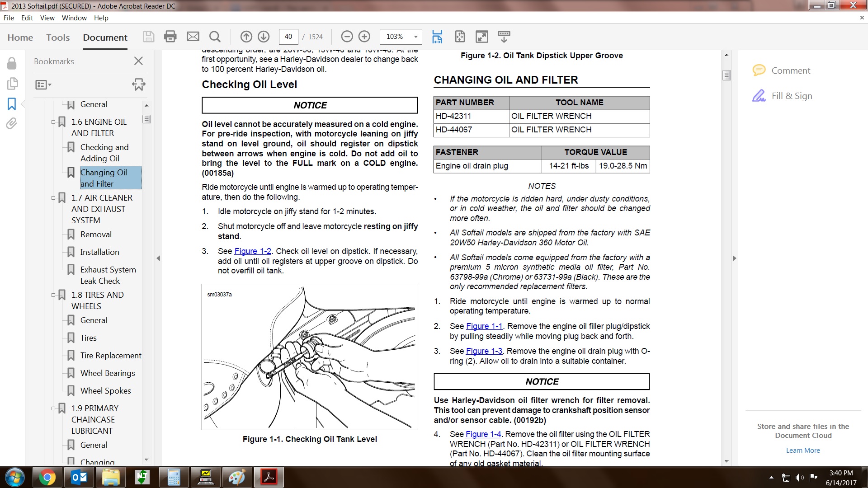Open the Find text magnifier icon
This screenshot has height=488, width=868.
(215, 37)
